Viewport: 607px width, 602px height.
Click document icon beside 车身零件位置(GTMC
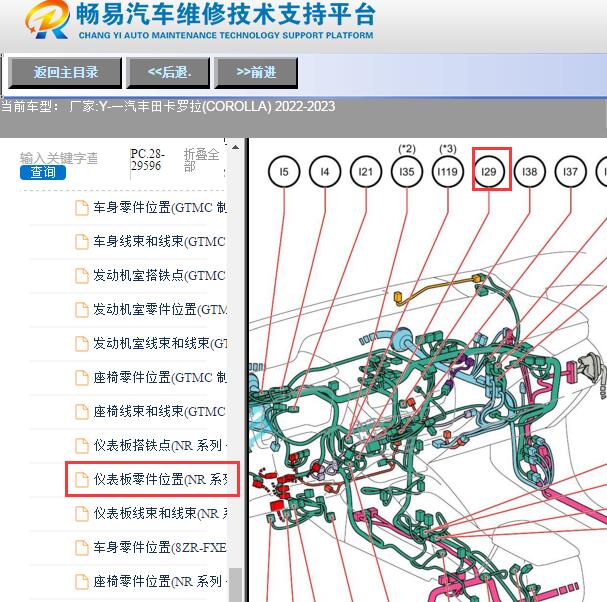tap(82, 208)
